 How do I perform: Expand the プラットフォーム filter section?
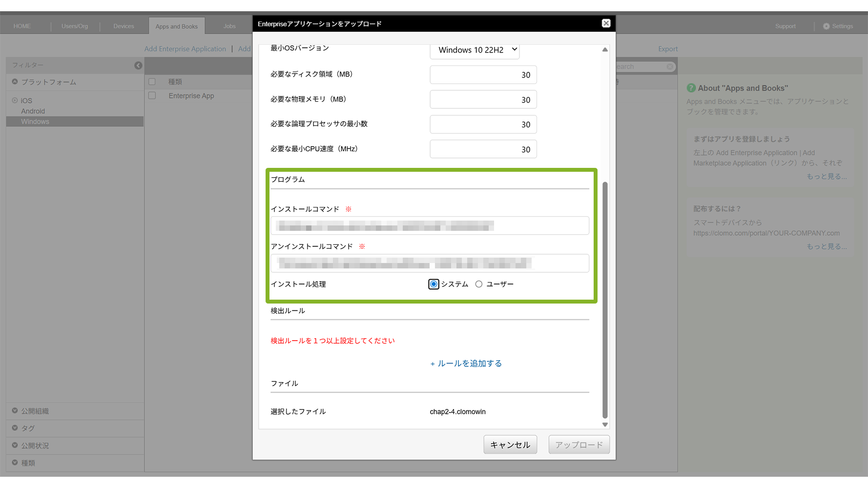pos(15,82)
